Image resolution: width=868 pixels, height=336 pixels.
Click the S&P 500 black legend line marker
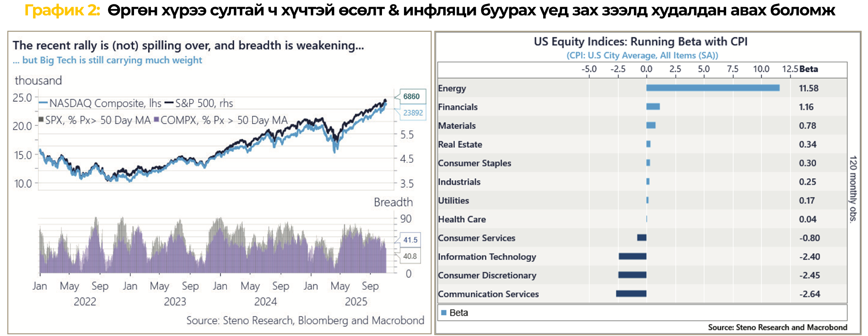tap(169, 103)
